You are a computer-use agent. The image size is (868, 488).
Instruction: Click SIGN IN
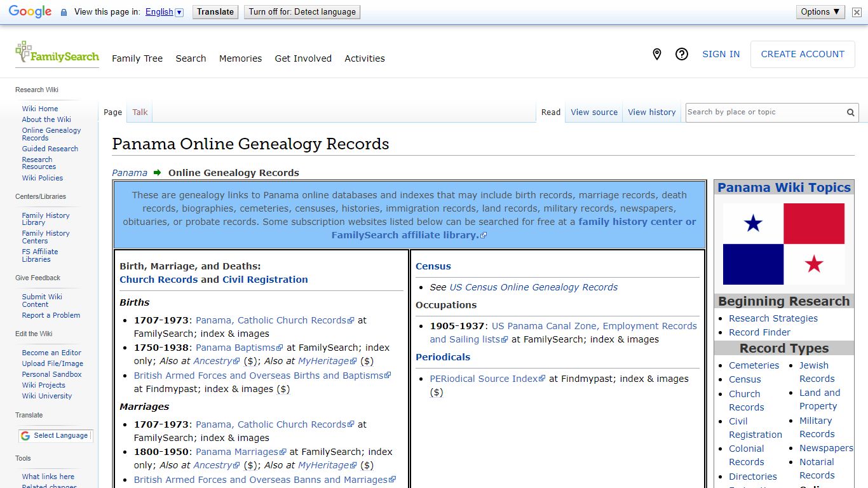pyautogui.click(x=721, y=55)
